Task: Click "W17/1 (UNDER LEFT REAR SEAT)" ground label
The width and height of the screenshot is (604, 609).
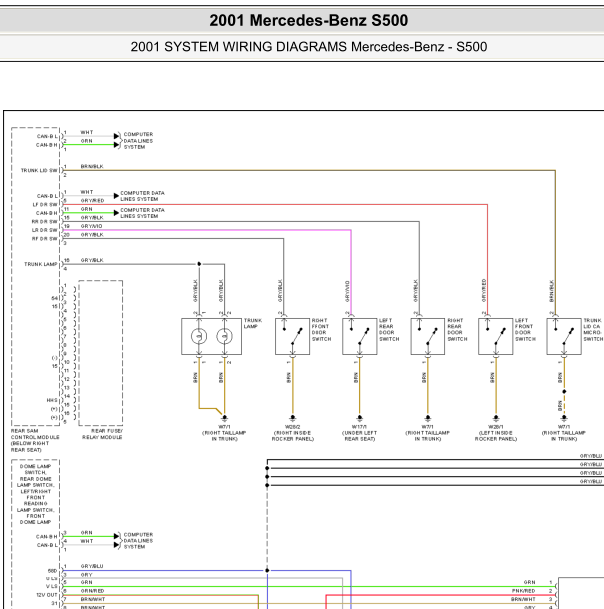Action: point(359,433)
